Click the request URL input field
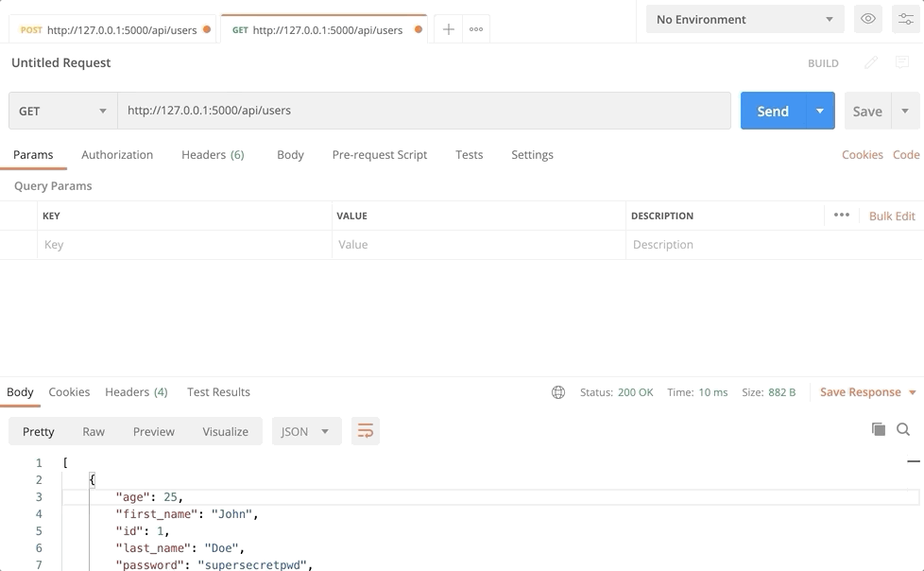This screenshot has width=924, height=571. [x=423, y=111]
